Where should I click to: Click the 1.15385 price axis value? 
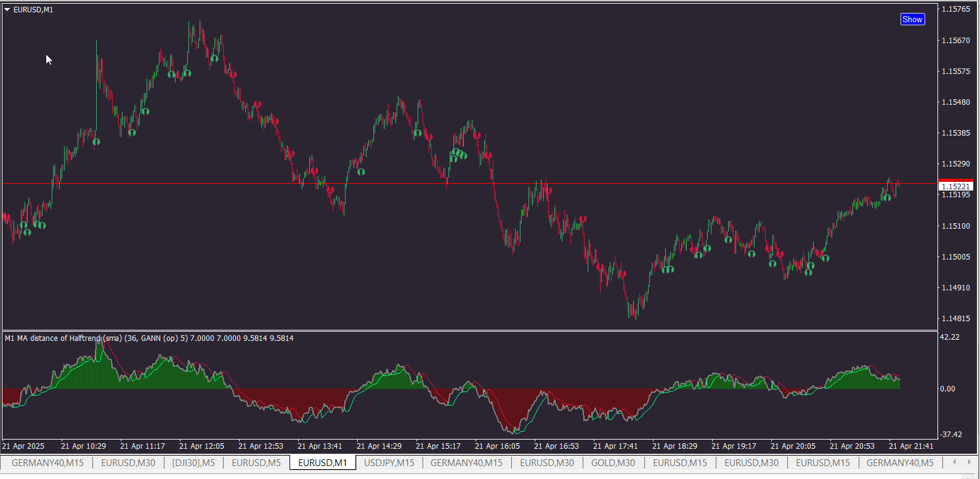pyautogui.click(x=956, y=133)
